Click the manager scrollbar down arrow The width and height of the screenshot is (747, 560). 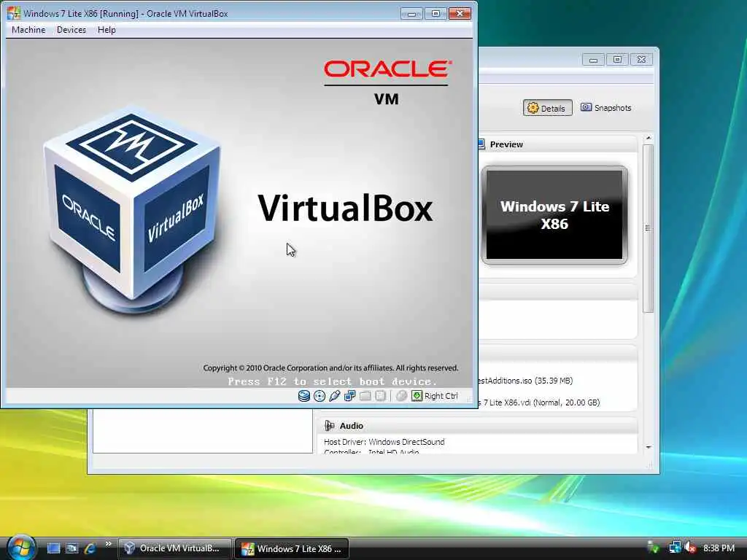click(x=648, y=447)
